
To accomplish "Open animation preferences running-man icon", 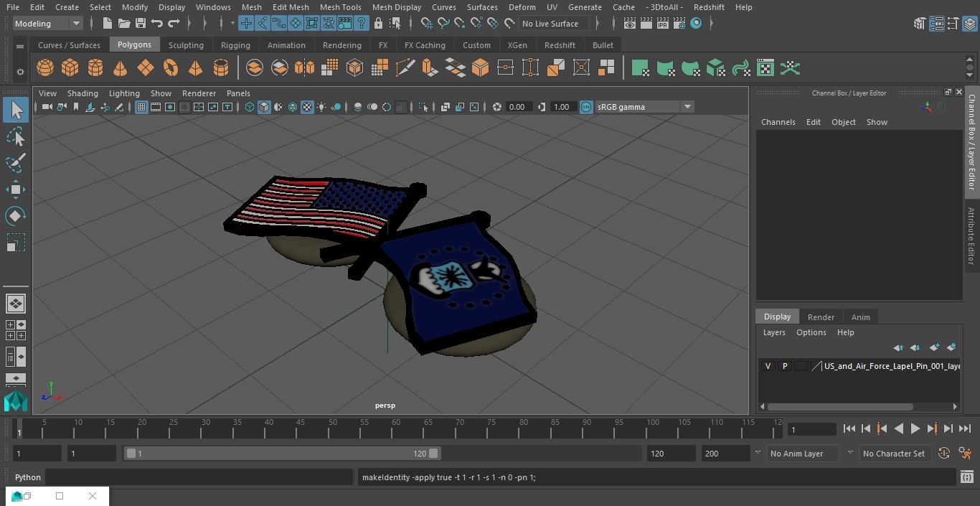I will [965, 454].
